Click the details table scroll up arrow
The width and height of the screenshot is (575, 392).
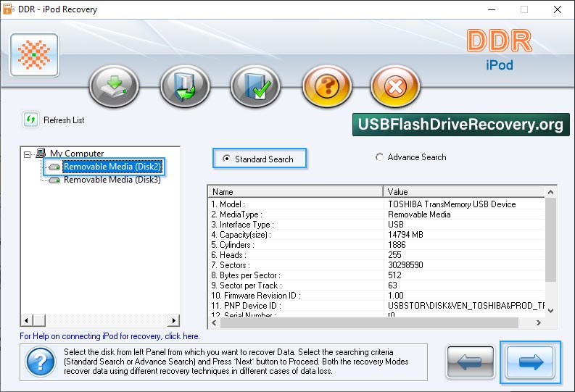tap(550, 192)
